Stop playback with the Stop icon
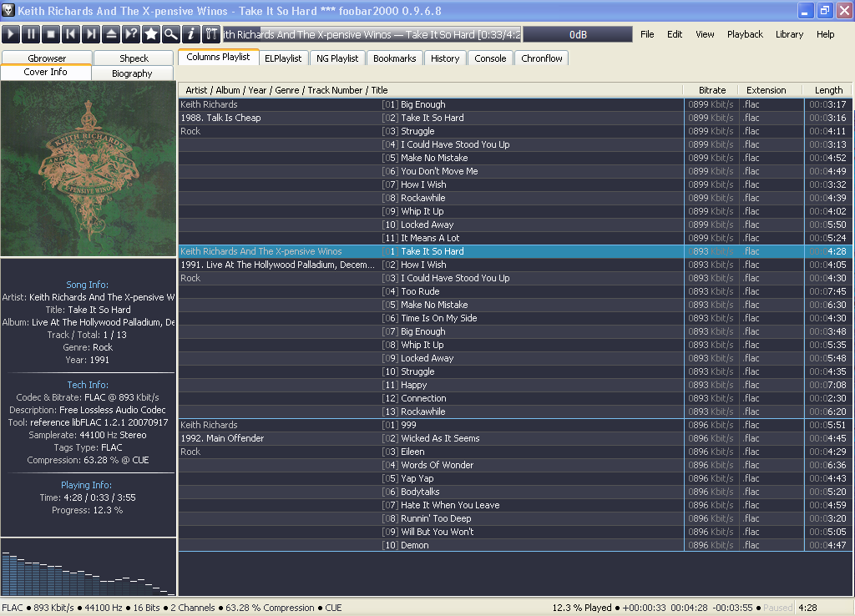This screenshot has width=855, height=616. pos(51,34)
